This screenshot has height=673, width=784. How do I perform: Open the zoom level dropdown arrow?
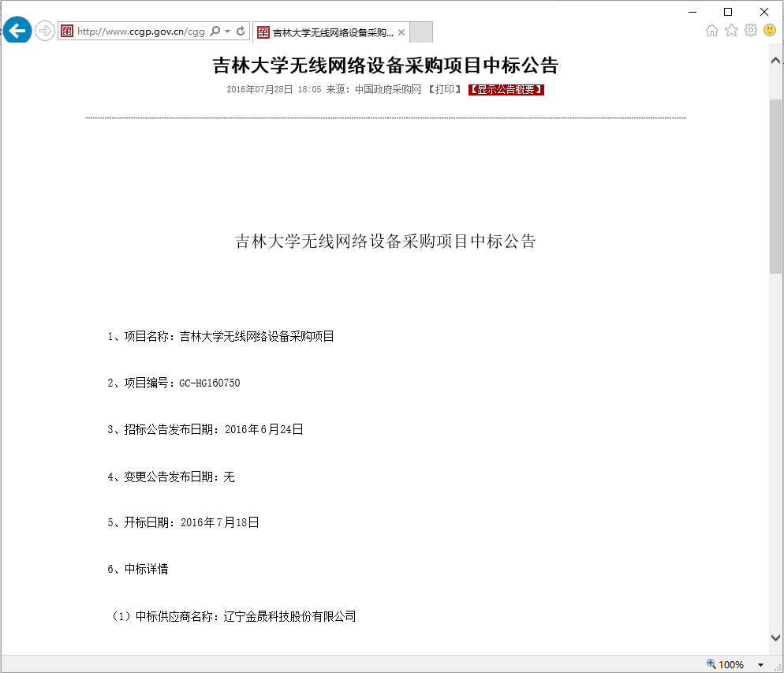click(760, 665)
